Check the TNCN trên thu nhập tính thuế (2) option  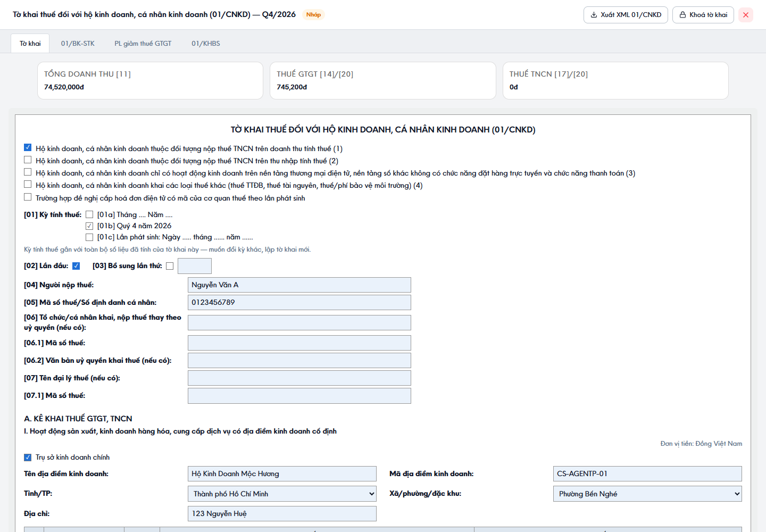28,160
